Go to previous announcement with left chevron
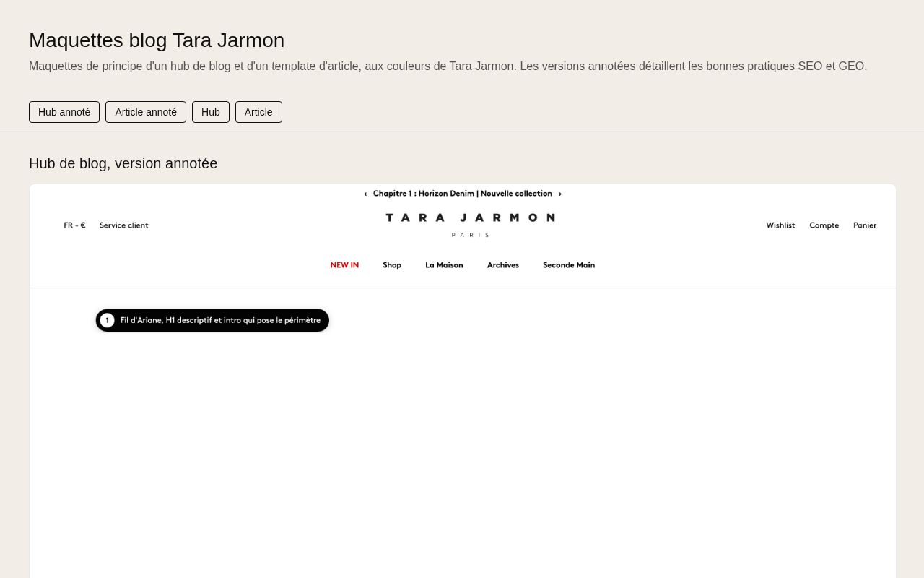This screenshot has height=578, width=924. tap(365, 194)
